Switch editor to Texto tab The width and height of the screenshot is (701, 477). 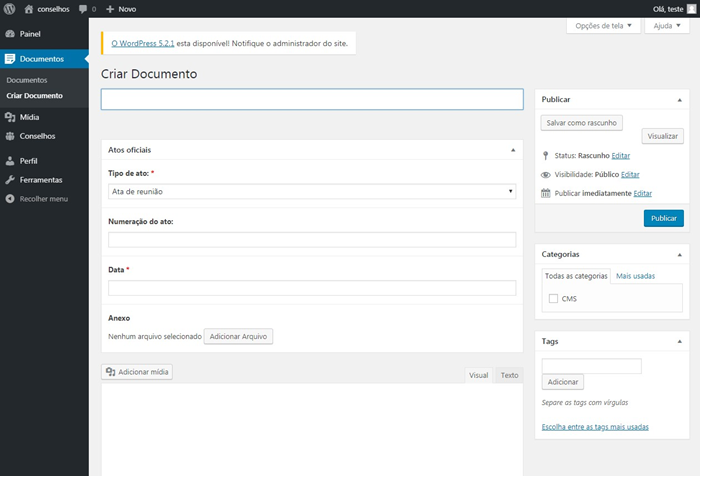tap(509, 376)
